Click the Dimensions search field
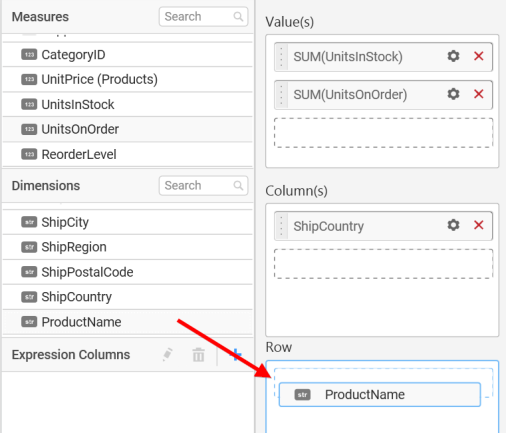The width and height of the screenshot is (506, 433). 203,185
